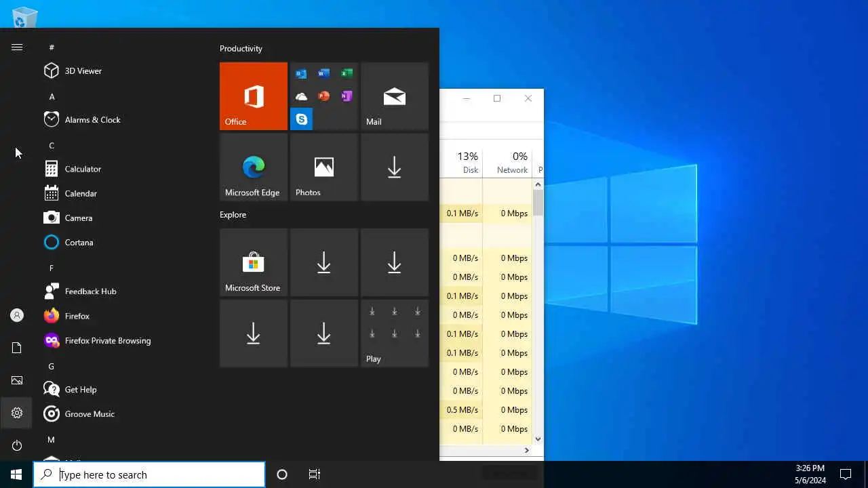Select the letter C group header
Viewport: 868px width, 488px height.
tap(52, 145)
